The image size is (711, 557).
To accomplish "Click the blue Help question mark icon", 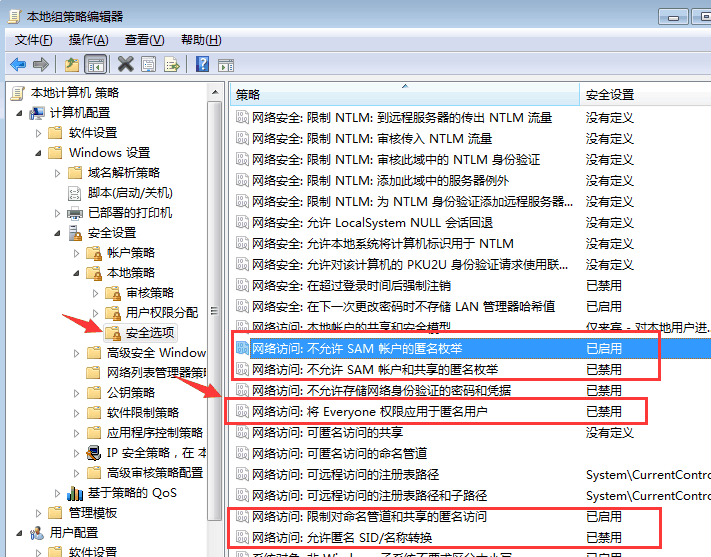I will point(202,64).
